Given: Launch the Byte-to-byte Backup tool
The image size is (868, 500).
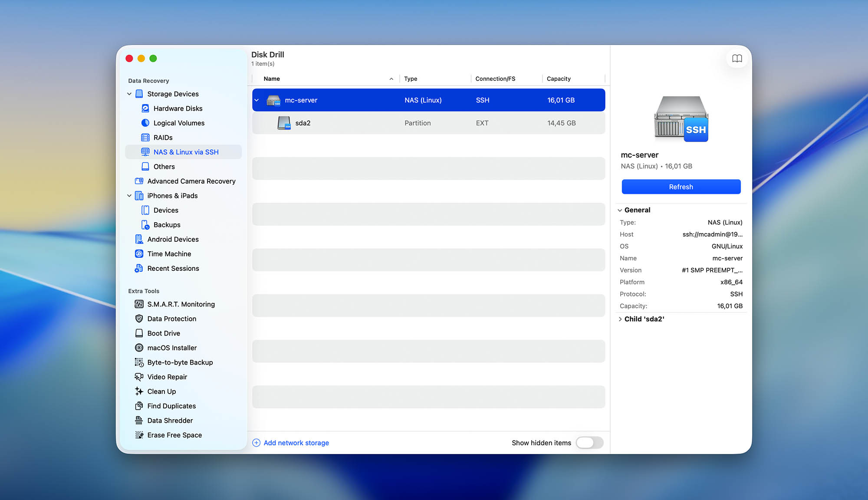Looking at the screenshot, I should [x=180, y=362].
